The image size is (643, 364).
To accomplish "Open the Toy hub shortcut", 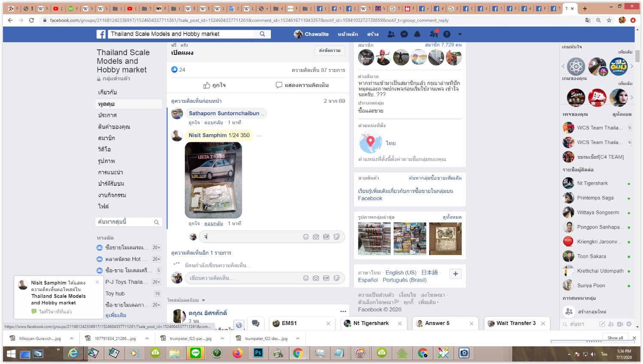I will [115, 294].
